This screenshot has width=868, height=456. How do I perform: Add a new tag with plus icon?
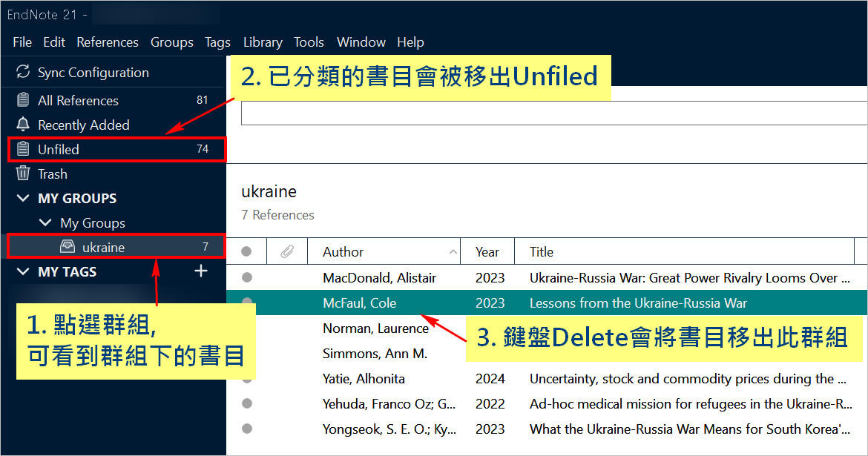[201, 271]
